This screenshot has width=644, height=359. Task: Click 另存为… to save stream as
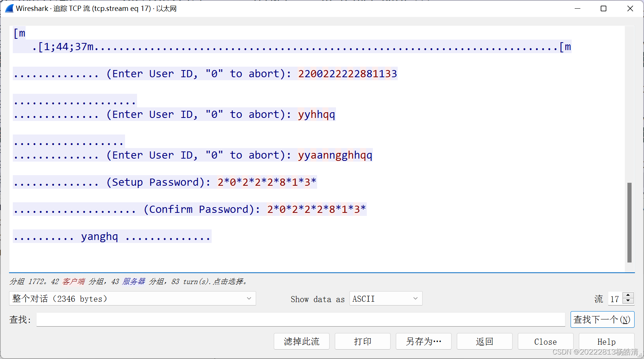[424, 341]
